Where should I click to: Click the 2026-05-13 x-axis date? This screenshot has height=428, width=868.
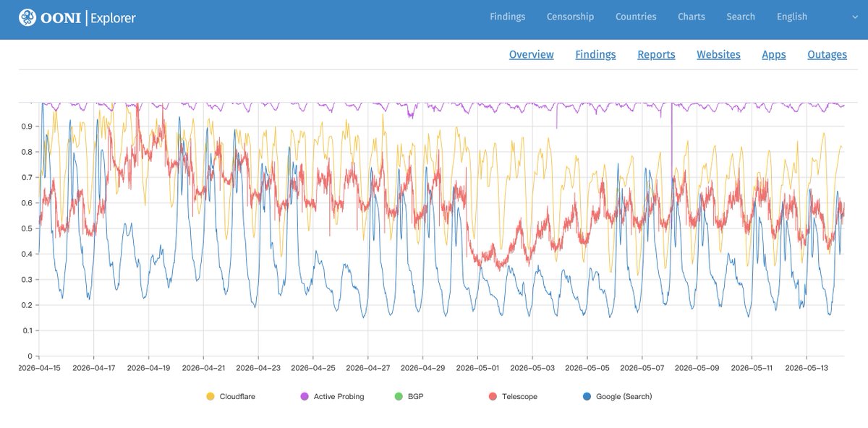click(807, 367)
